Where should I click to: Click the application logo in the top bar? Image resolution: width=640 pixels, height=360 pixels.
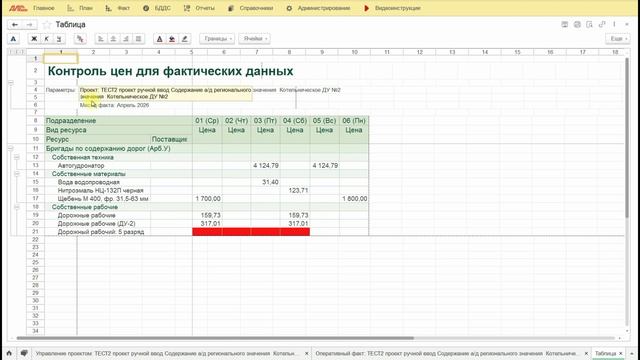[x=18, y=8]
